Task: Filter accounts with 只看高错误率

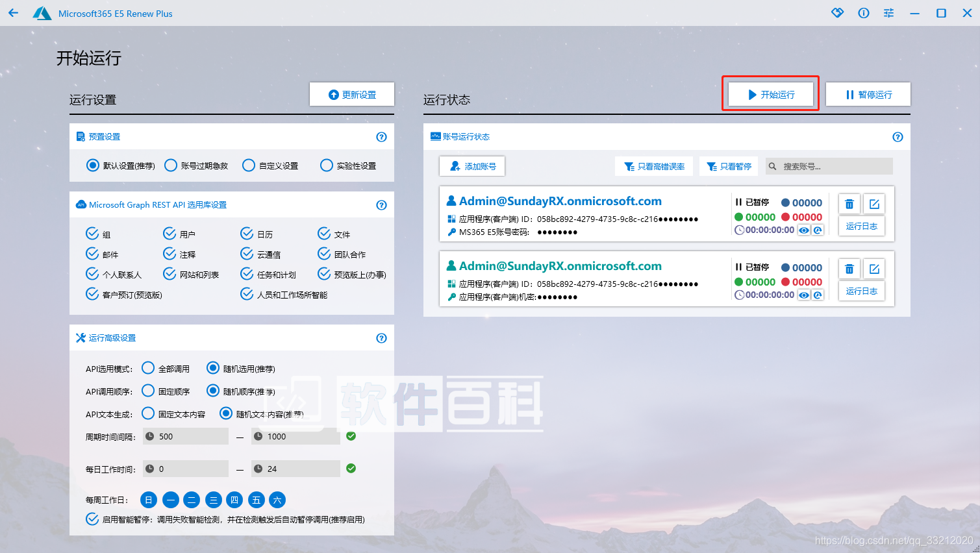Action: click(x=654, y=166)
